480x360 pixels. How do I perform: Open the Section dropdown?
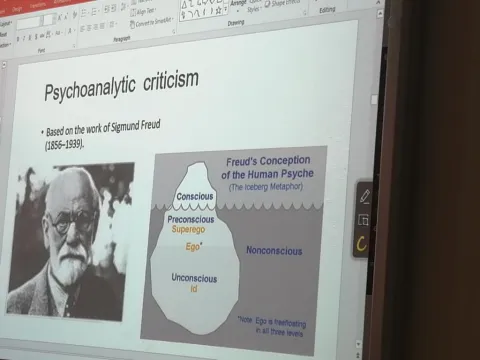5,45
